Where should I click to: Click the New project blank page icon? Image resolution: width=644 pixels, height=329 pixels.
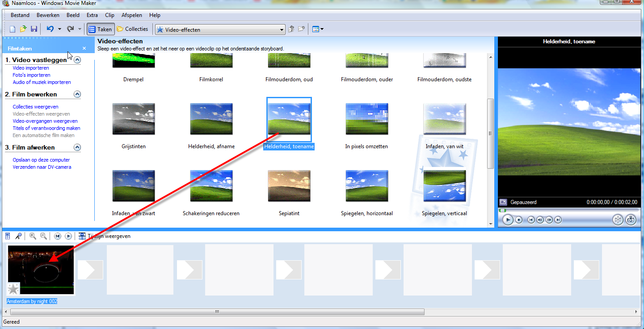coord(13,29)
